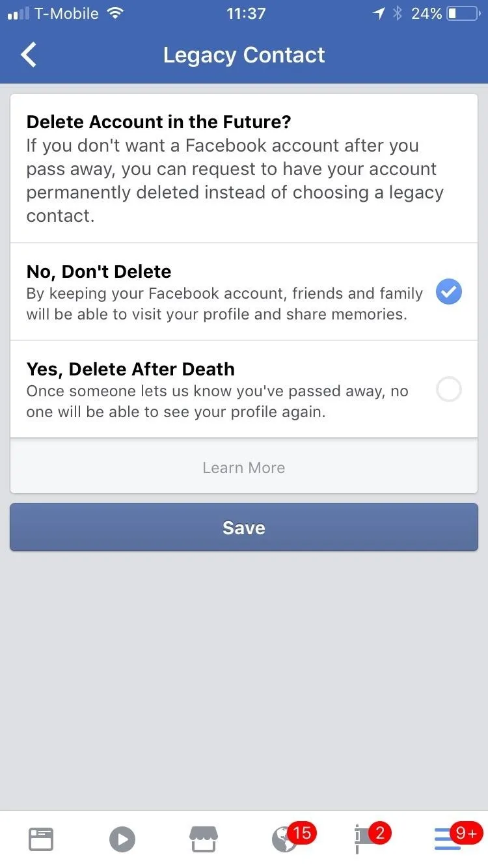Image resolution: width=488 pixels, height=868 pixels.
Task: Tap the Delete Account in the Future heading
Action: (x=159, y=122)
